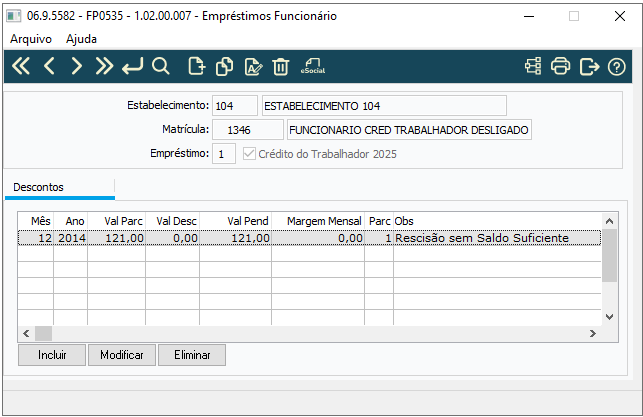
Task: Open the Arquivo menu
Action: click(x=31, y=39)
